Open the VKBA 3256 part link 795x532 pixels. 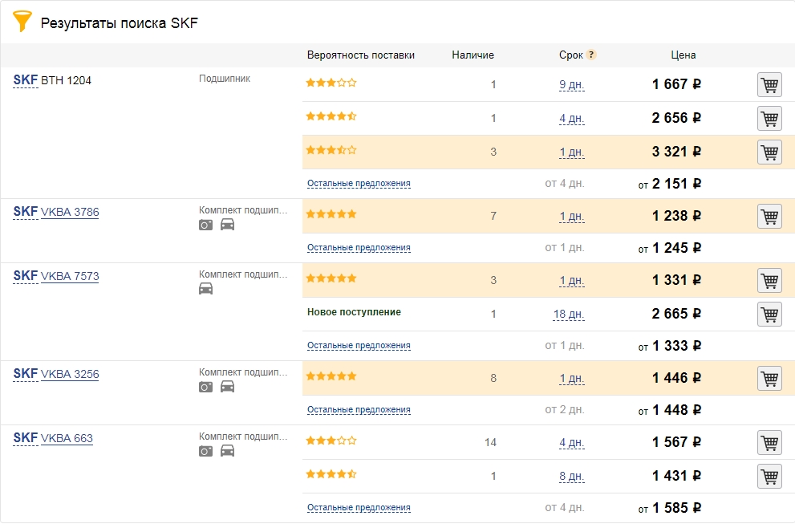click(70, 374)
